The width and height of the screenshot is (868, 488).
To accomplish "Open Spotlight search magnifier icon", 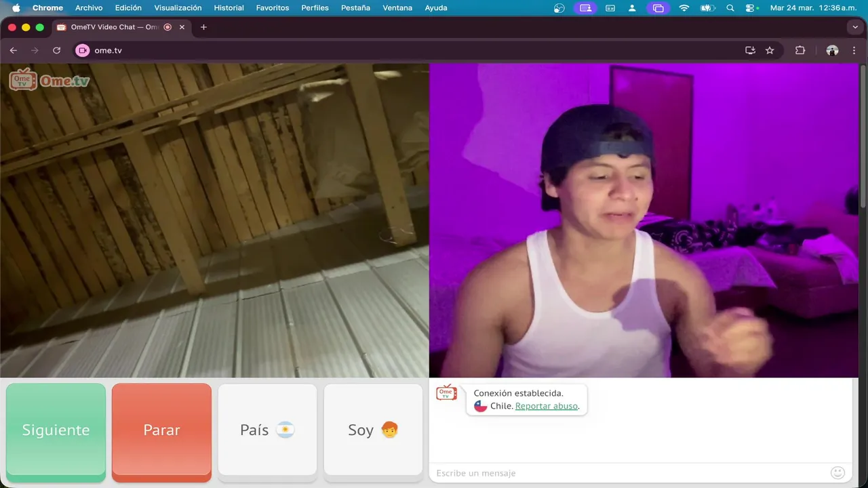I will [x=730, y=7].
